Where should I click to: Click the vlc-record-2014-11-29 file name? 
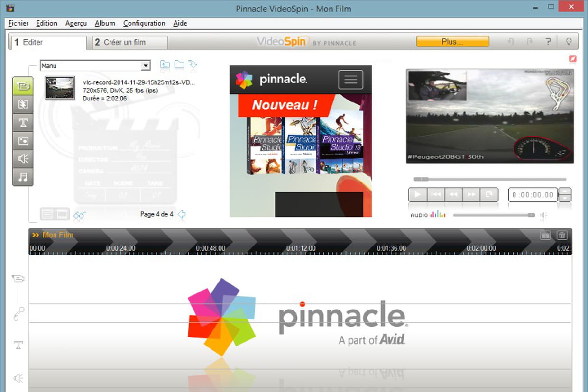139,82
